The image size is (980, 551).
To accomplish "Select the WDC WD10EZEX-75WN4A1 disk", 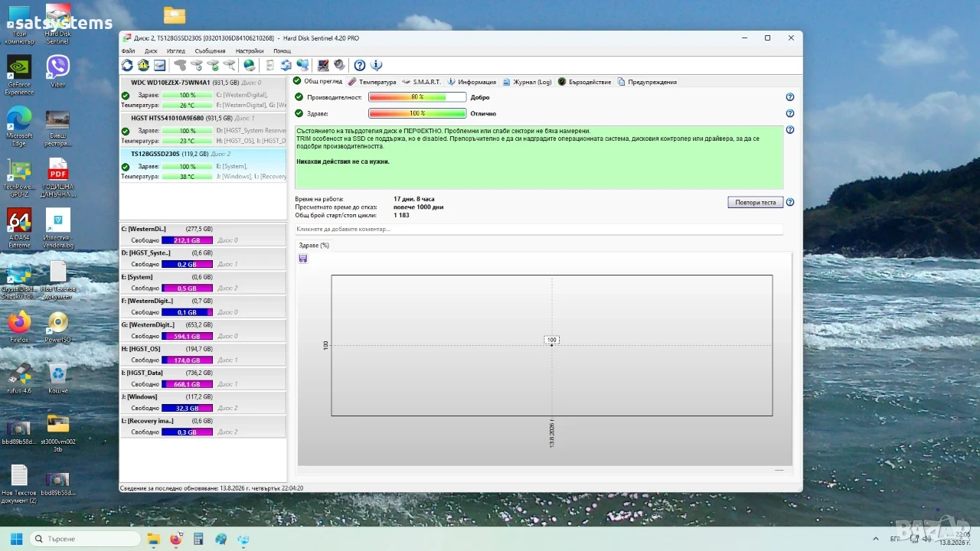I will pyautogui.click(x=203, y=93).
